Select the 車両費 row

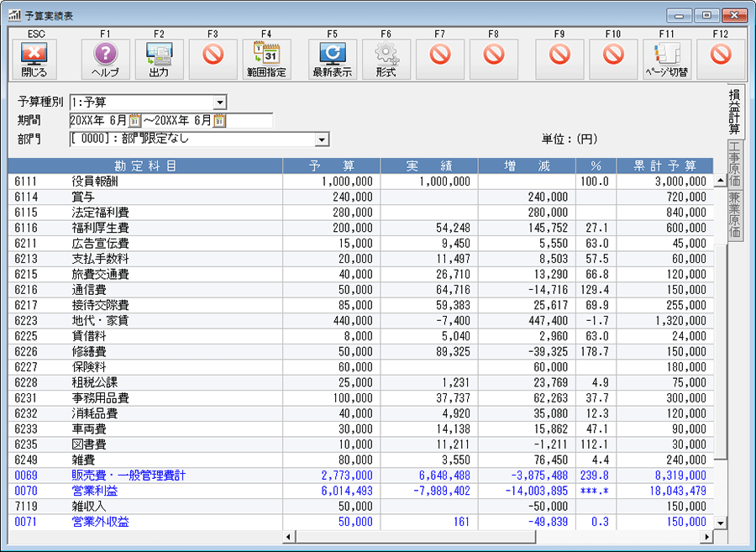[x=360, y=429]
